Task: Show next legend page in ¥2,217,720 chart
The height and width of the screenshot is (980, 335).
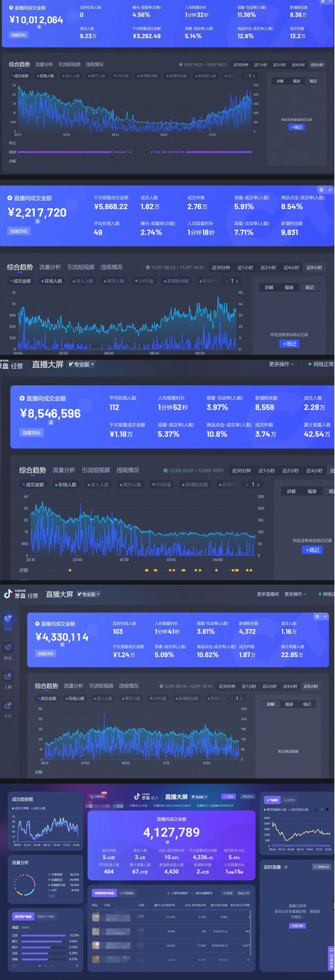Action: (237, 281)
